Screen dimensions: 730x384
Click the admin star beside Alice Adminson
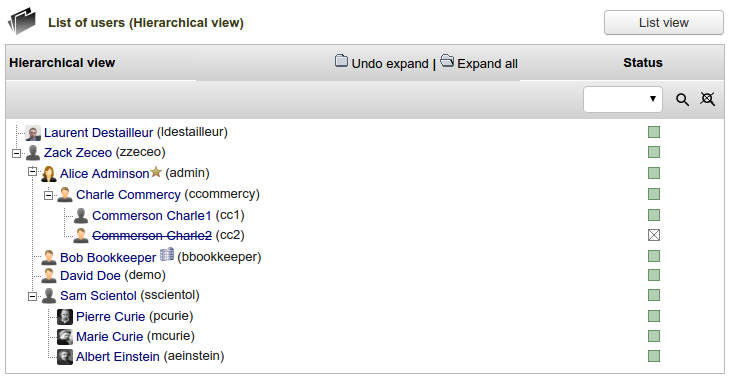coord(156,172)
